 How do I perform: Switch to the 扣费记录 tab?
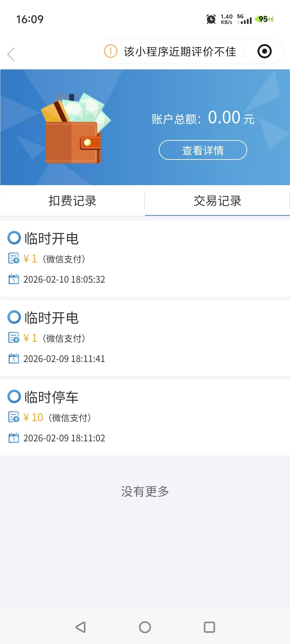click(x=72, y=201)
